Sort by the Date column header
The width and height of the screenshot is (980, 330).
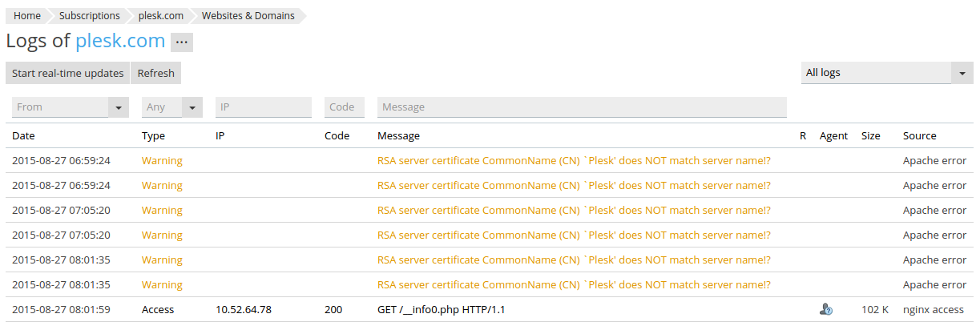click(x=23, y=136)
